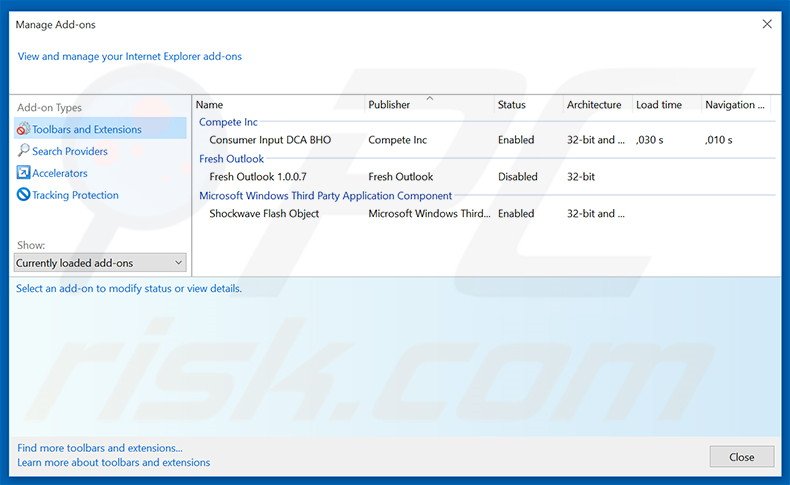Screen dimensions: 790x485
Task: Click the Search Providers magnifier icon
Action: (x=23, y=151)
